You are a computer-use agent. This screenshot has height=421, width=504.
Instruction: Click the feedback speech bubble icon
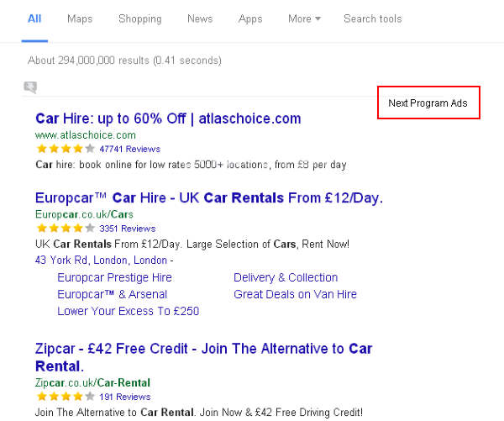coord(31,87)
